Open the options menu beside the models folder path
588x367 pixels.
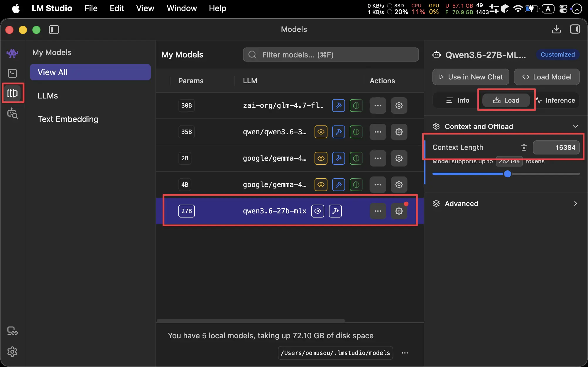pyautogui.click(x=405, y=353)
